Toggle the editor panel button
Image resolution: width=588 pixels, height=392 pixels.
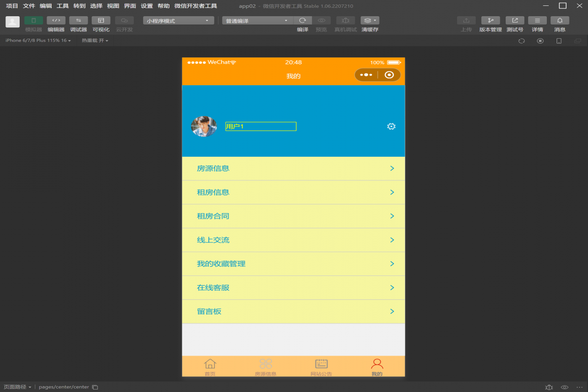click(x=56, y=21)
